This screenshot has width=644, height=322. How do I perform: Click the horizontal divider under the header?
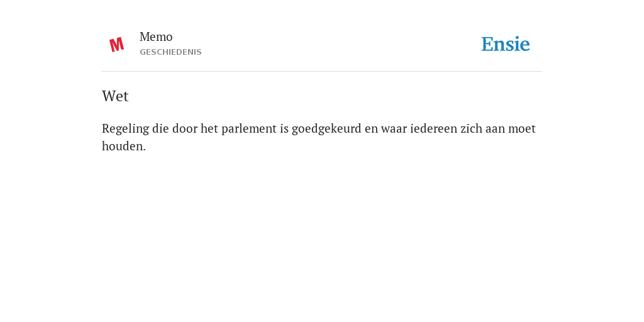click(322, 72)
